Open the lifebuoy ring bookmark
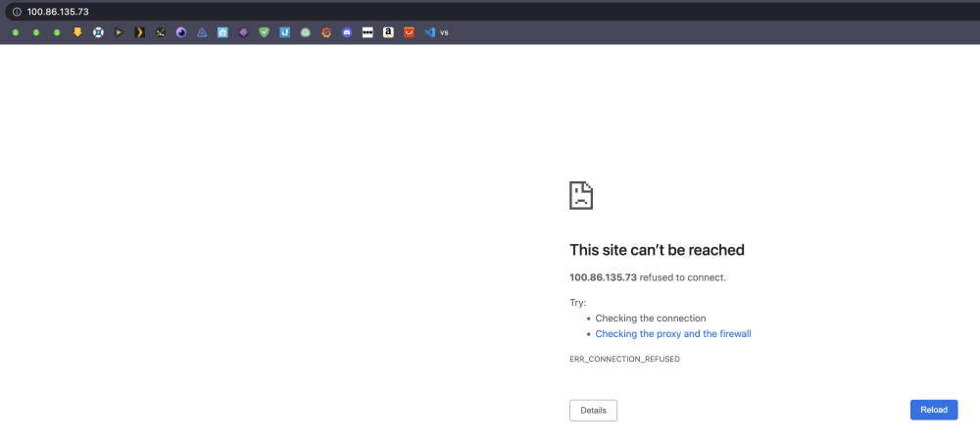 coord(98,32)
